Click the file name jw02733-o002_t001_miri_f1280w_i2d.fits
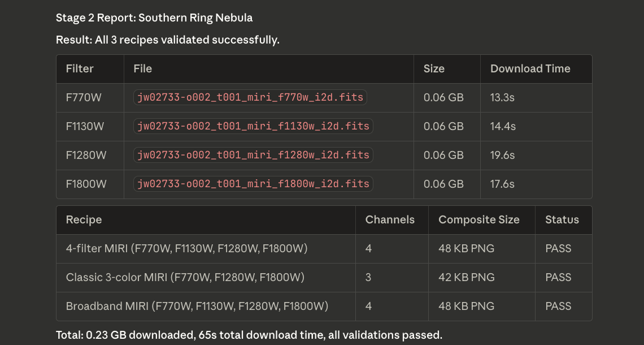This screenshot has height=345, width=644. tap(253, 155)
